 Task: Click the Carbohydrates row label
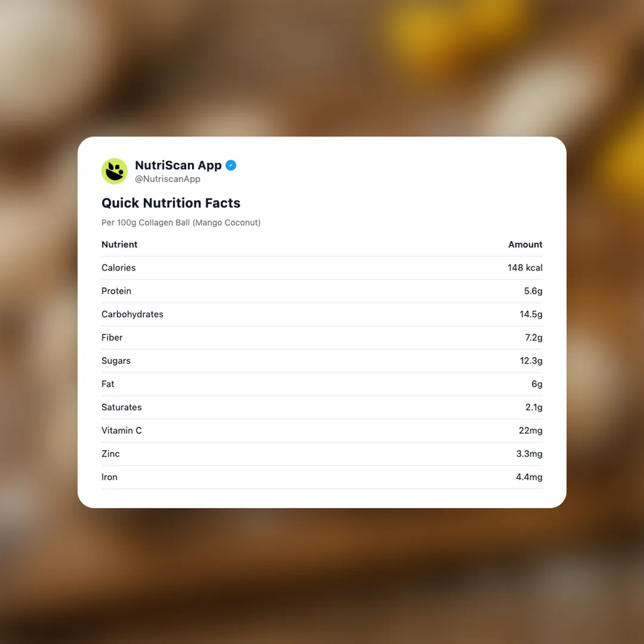tap(132, 314)
